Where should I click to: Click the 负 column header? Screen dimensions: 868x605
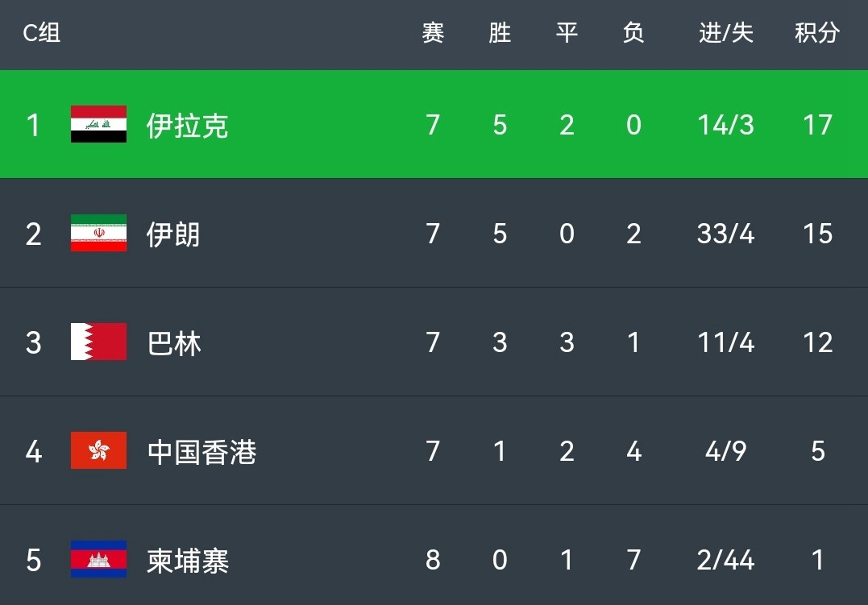click(x=633, y=33)
